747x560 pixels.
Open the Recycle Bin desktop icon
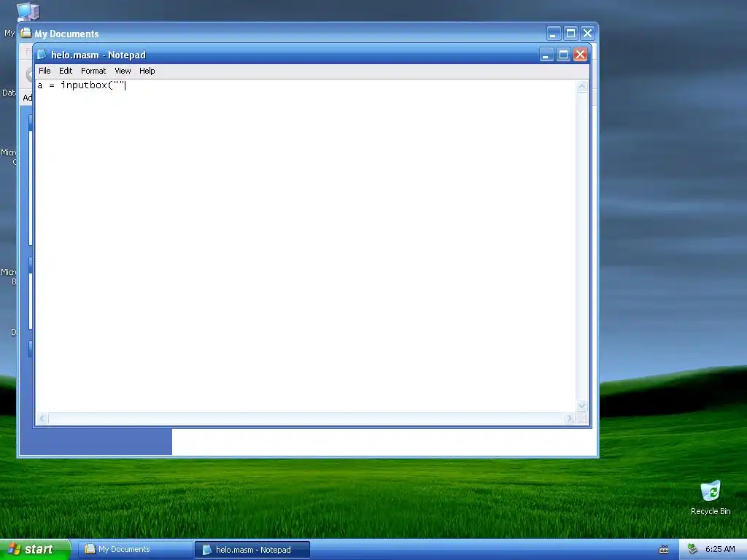[711, 497]
